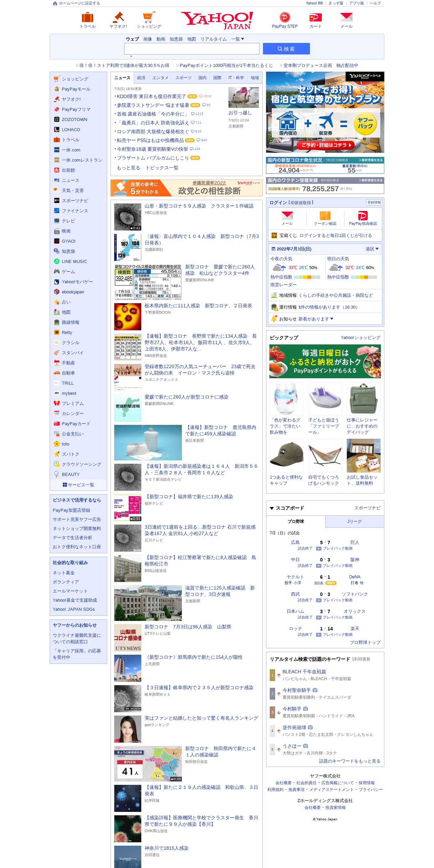Switch to the 経済 news tab

tap(141, 78)
